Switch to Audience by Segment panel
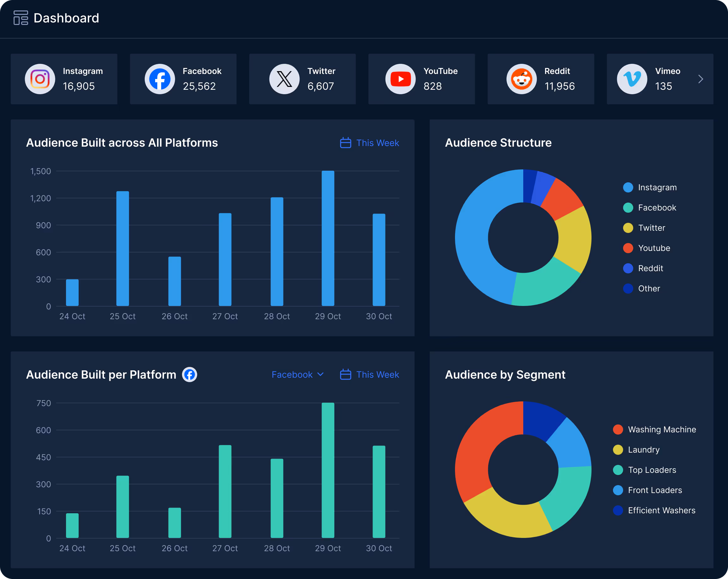Screen dimensions: 728x579 point(505,375)
